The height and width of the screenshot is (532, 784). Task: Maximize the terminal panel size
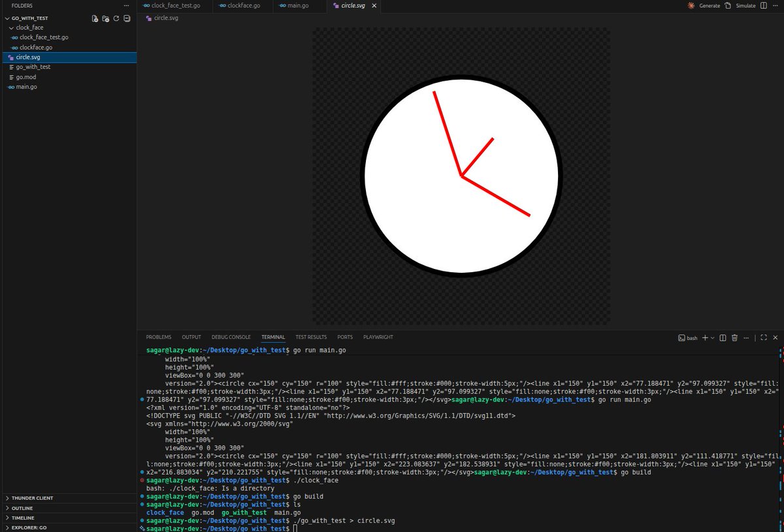pyautogui.click(x=763, y=337)
